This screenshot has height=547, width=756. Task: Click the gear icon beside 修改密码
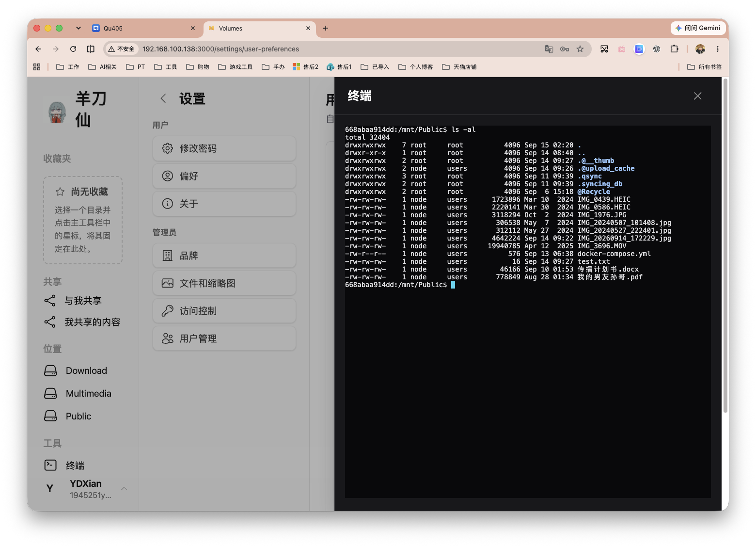pos(168,148)
